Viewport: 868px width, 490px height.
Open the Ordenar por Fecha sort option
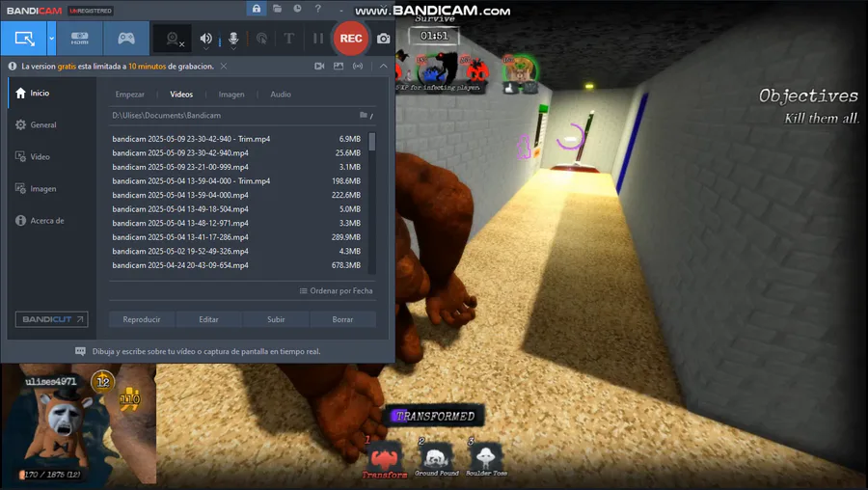tap(336, 290)
